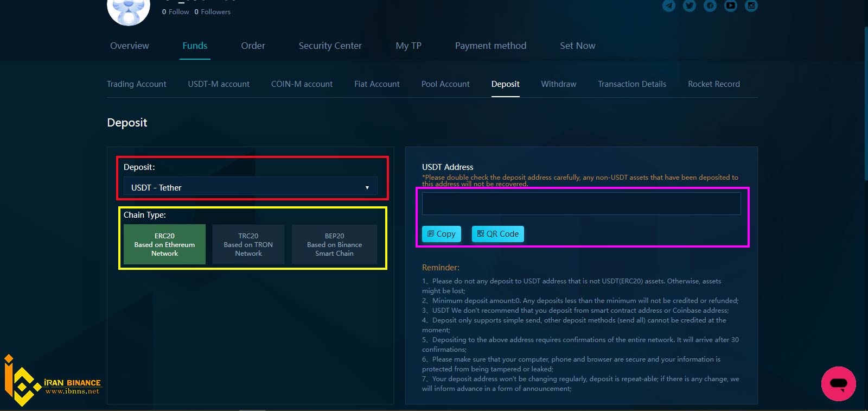Switch to COIN-M account sub-tab
The height and width of the screenshot is (411, 868).
point(302,84)
